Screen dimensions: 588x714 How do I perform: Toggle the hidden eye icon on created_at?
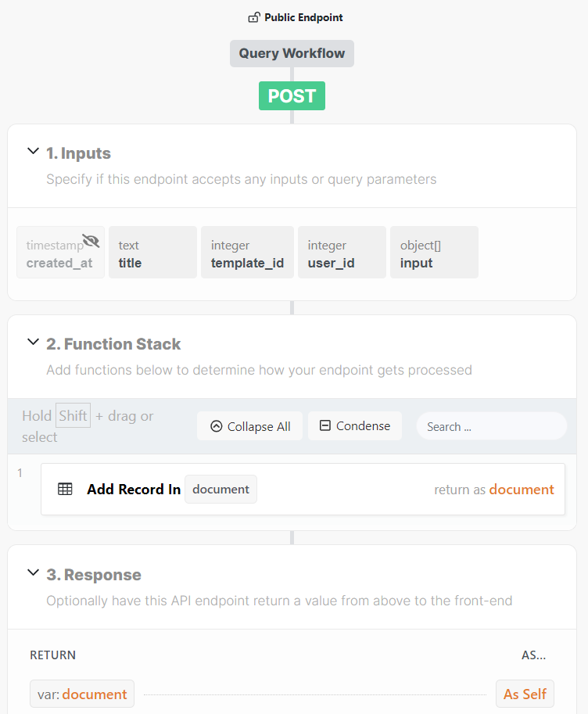click(91, 241)
